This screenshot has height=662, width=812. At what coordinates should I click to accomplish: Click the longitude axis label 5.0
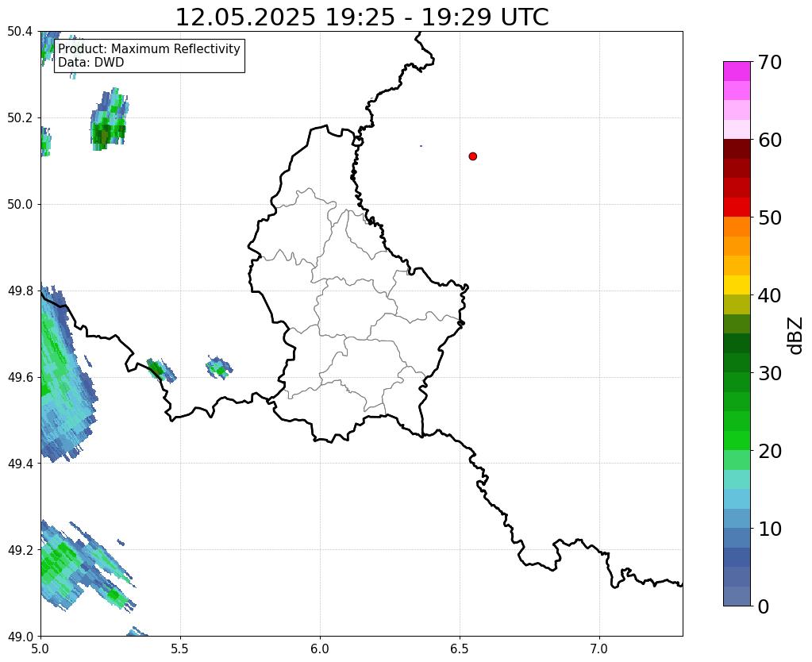tap(41, 649)
